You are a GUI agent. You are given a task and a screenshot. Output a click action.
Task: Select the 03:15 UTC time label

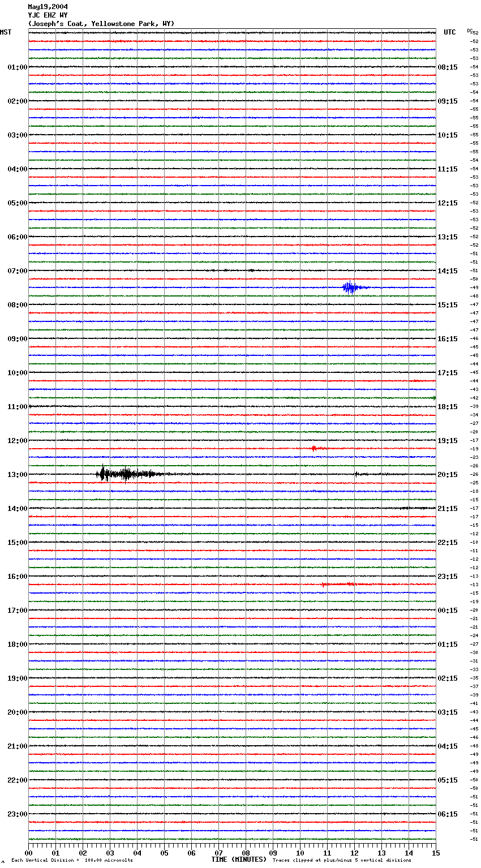[448, 712]
